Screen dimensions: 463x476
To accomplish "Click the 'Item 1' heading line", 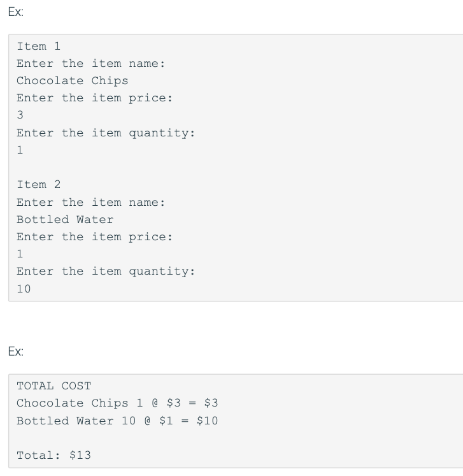I will [x=39, y=46].
